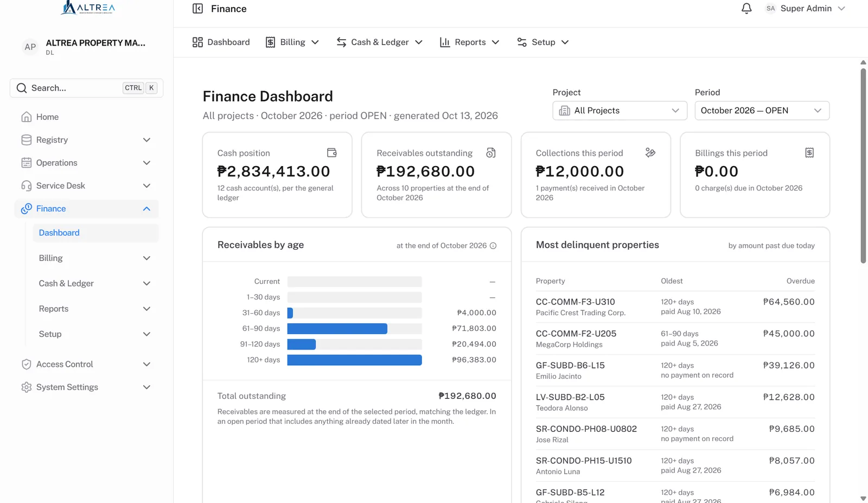Open CC-COMM-F3-U310 property row
Viewport: 868px width, 503px height.
tap(675, 307)
